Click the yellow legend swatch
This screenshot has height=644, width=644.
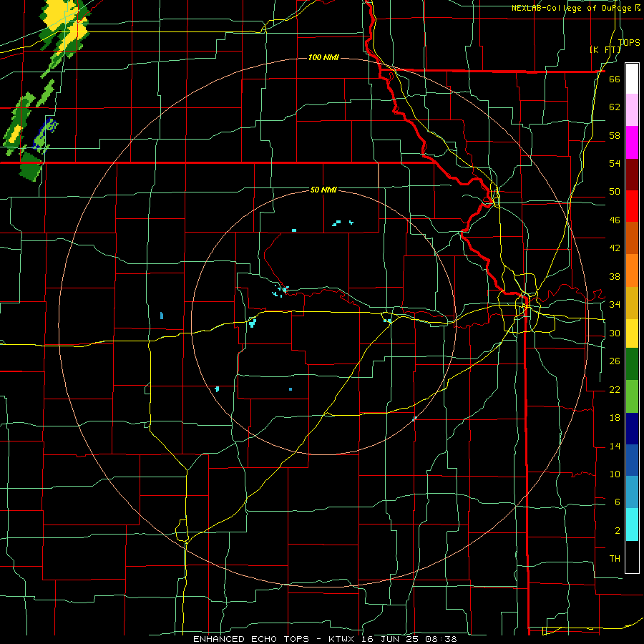pyautogui.click(x=632, y=333)
